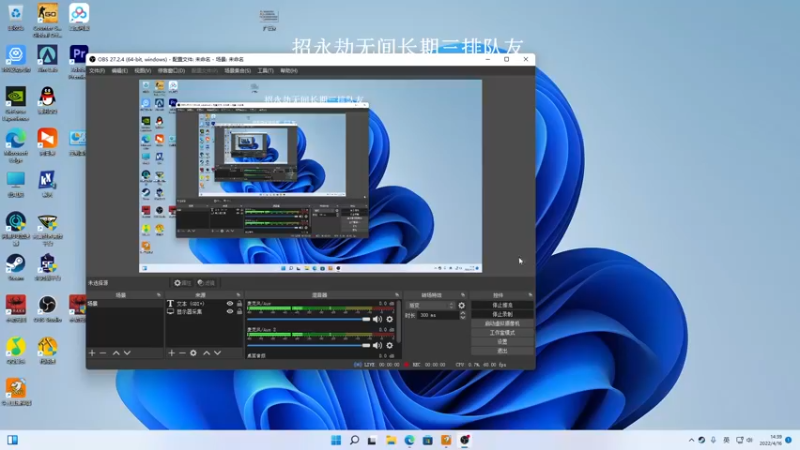800x450 pixels.
Task: Open 场景集合(S) menu
Action: 238,70
